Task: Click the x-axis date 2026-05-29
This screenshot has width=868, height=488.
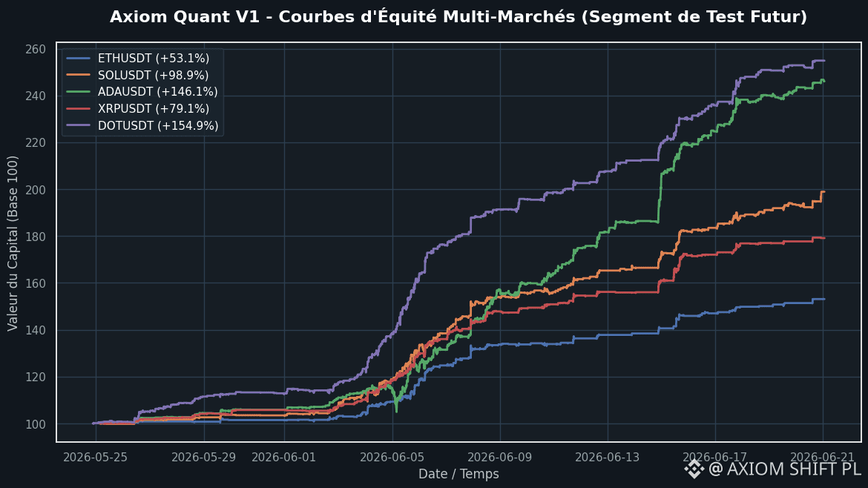Action: point(203,457)
